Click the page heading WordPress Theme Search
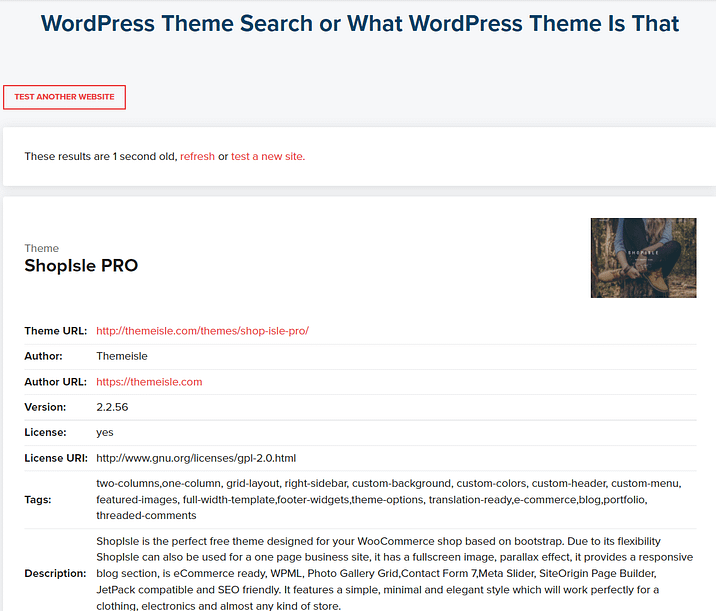Screen dimensions: 716x611 [360, 23]
